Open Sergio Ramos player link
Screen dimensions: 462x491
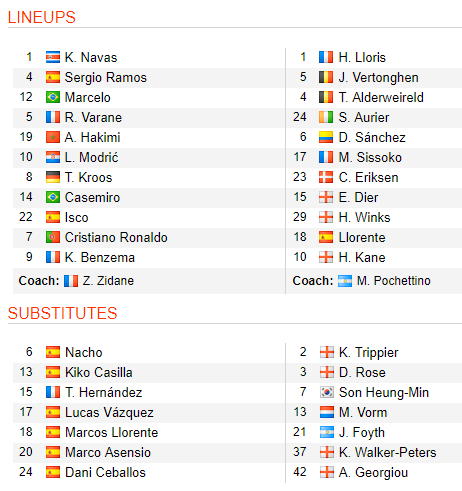(106, 78)
